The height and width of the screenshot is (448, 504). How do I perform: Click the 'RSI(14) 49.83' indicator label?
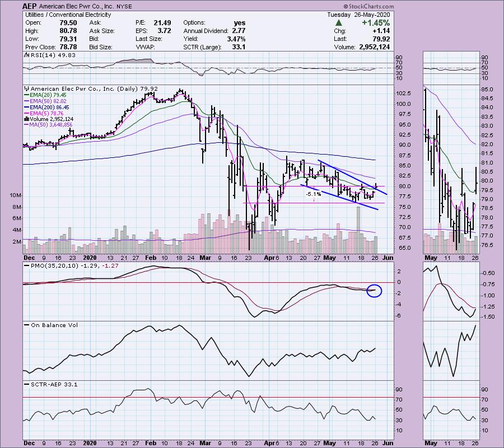click(53, 55)
